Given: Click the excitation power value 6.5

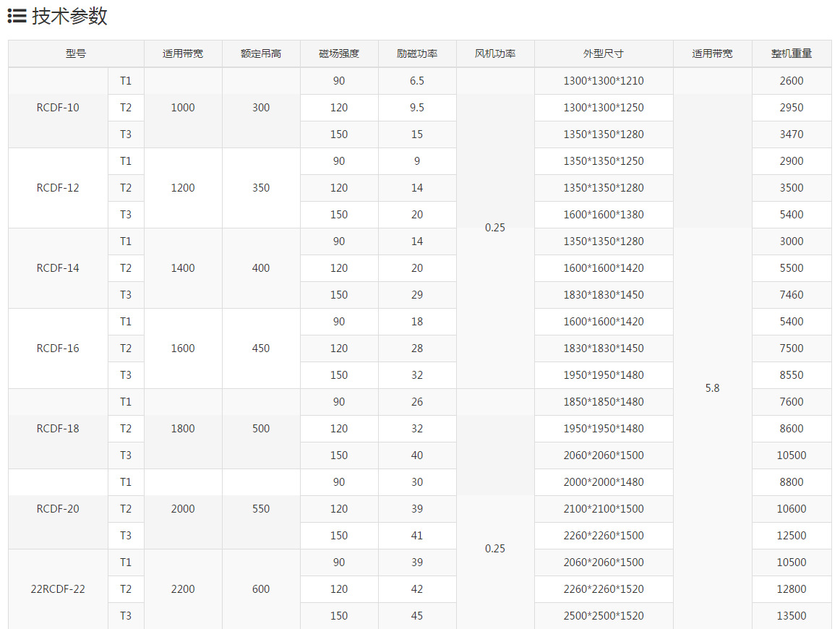Looking at the screenshot, I should click(417, 81).
